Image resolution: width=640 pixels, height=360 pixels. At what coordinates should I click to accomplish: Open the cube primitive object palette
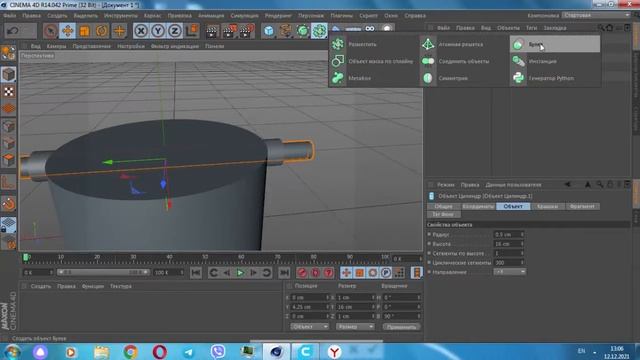(269, 31)
